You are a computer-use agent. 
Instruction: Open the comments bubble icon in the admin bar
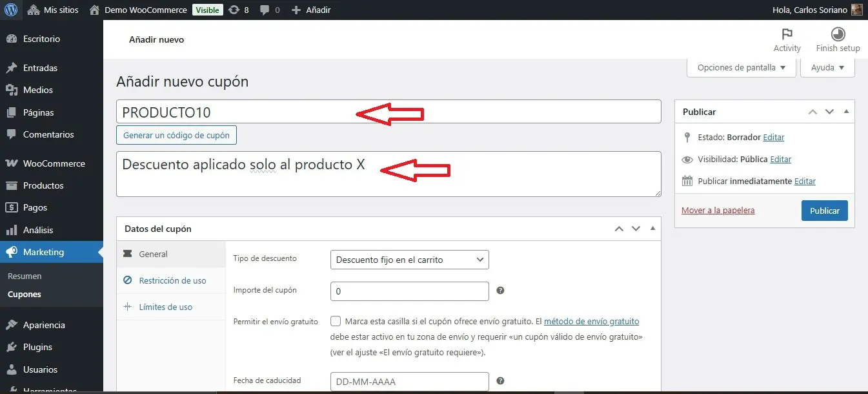point(265,10)
